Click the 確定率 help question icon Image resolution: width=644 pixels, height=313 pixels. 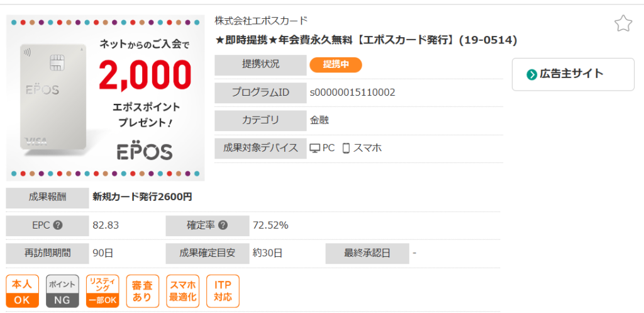[223, 225]
